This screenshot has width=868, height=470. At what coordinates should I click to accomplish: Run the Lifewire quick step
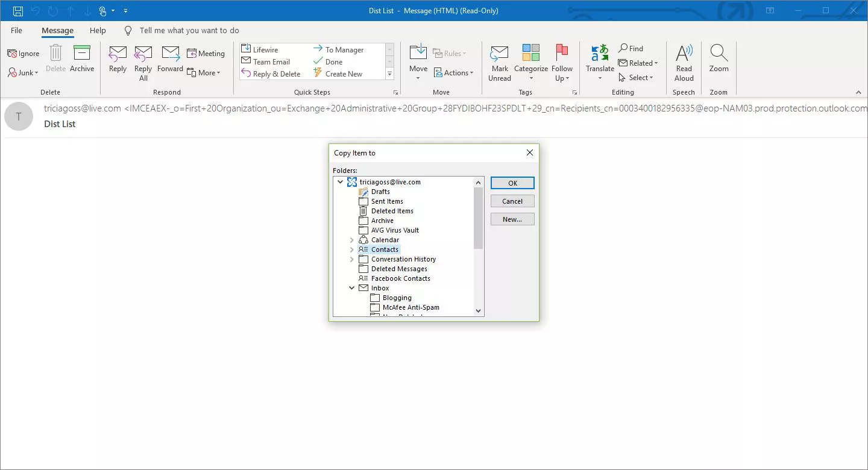(x=260, y=49)
